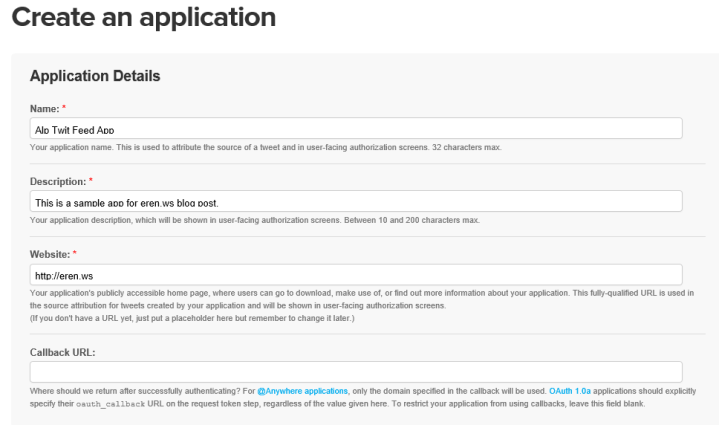Focus the Description text box
This screenshot has width=719, height=425.
pos(356,202)
